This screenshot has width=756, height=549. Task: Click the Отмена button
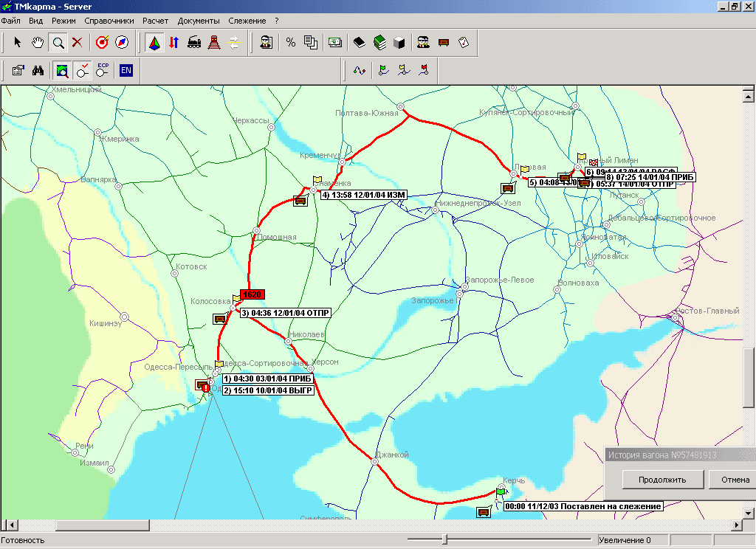tap(735, 480)
